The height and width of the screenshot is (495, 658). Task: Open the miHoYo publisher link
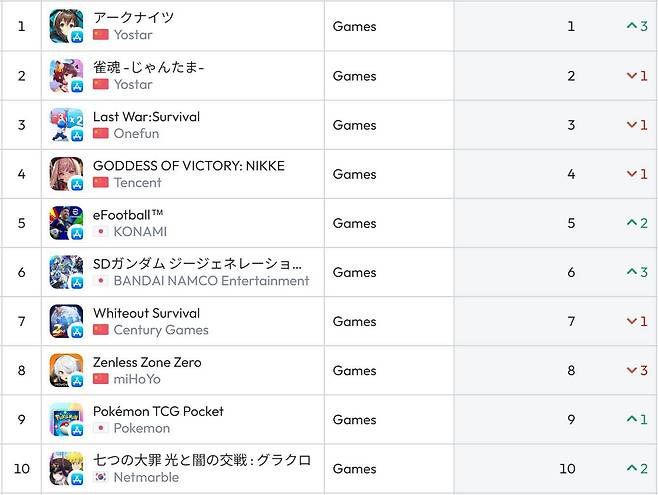click(x=137, y=379)
